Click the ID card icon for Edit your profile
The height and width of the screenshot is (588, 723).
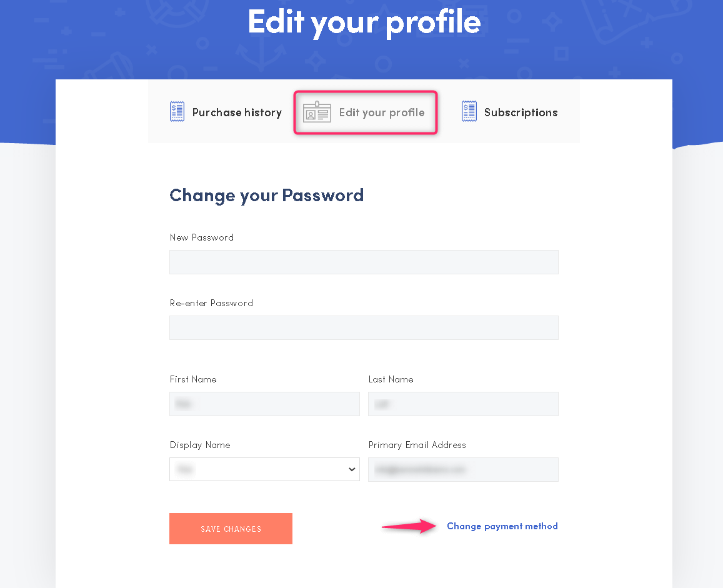(x=317, y=112)
